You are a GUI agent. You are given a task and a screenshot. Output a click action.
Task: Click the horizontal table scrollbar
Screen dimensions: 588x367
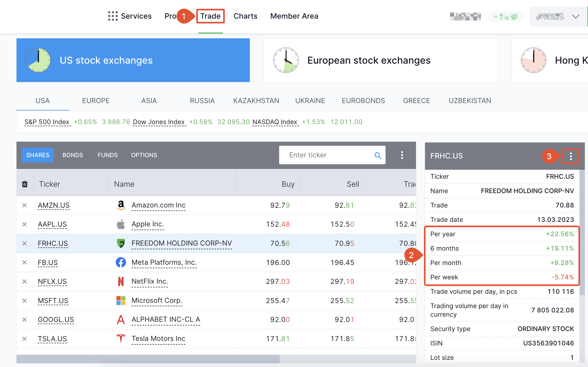148,359
